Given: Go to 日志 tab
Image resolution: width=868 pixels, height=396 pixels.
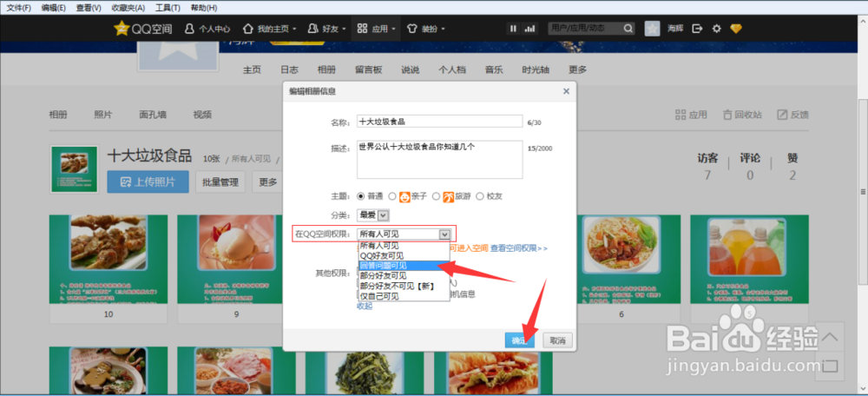Looking at the screenshot, I should pos(289,69).
